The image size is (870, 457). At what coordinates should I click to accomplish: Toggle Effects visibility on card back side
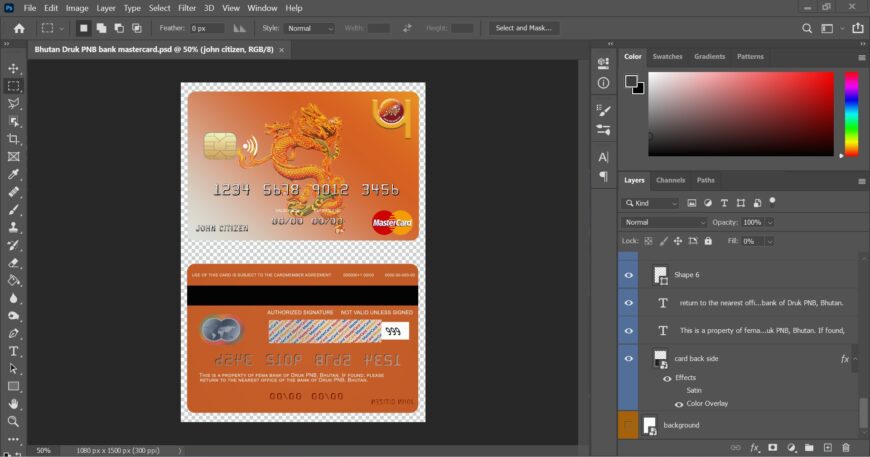(667, 378)
